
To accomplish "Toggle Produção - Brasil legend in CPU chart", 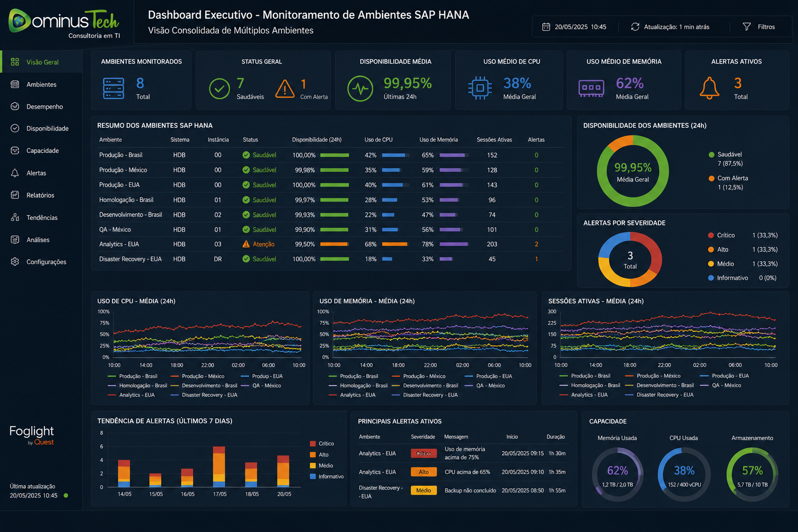I will pyautogui.click(x=133, y=376).
